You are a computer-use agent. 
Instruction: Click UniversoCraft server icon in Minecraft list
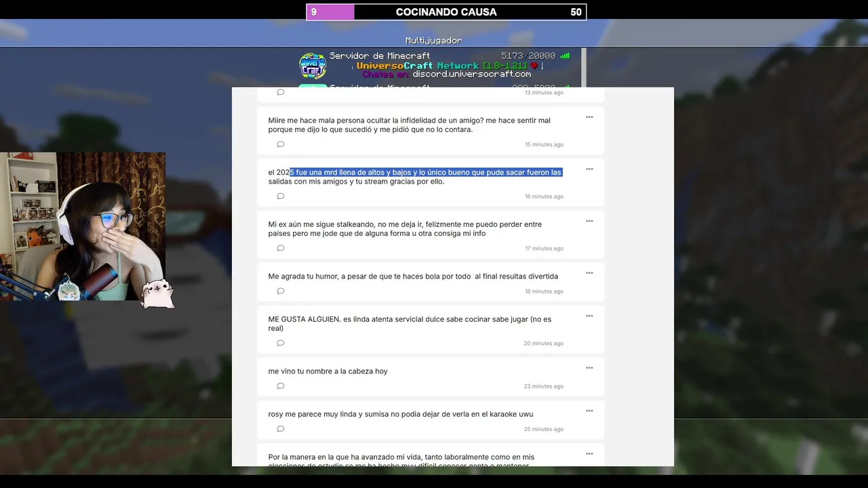313,66
